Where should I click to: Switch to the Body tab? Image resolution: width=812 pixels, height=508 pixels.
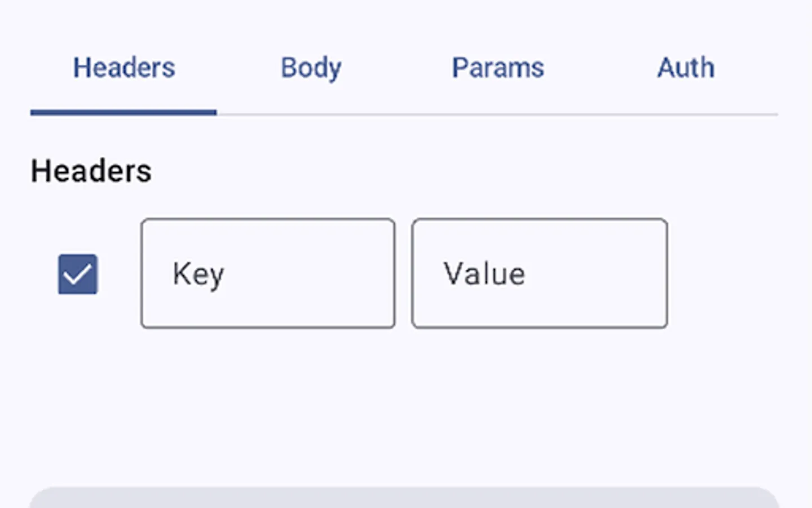(311, 68)
